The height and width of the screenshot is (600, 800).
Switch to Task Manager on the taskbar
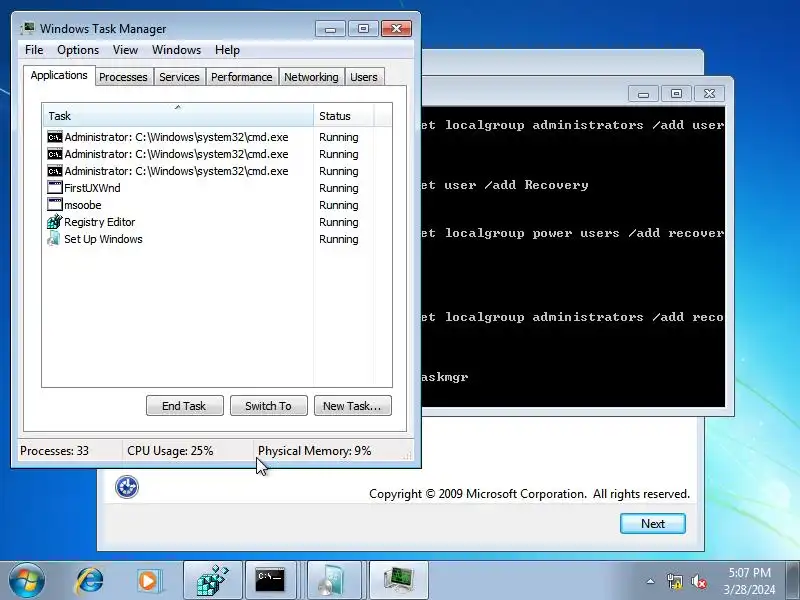coord(398,581)
